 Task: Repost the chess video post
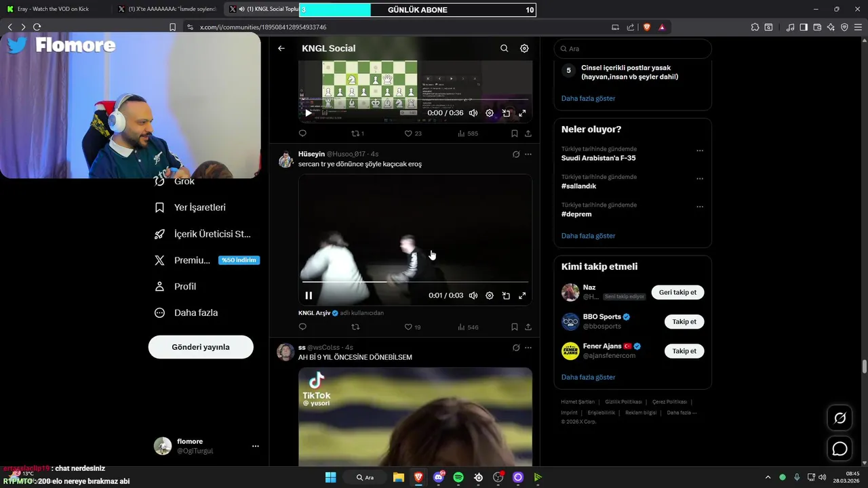click(357, 134)
